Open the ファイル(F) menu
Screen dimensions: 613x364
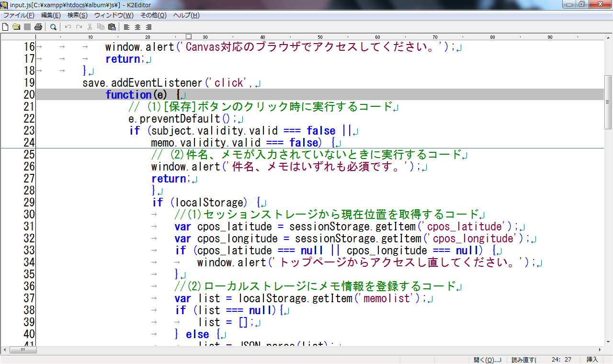coord(19,15)
